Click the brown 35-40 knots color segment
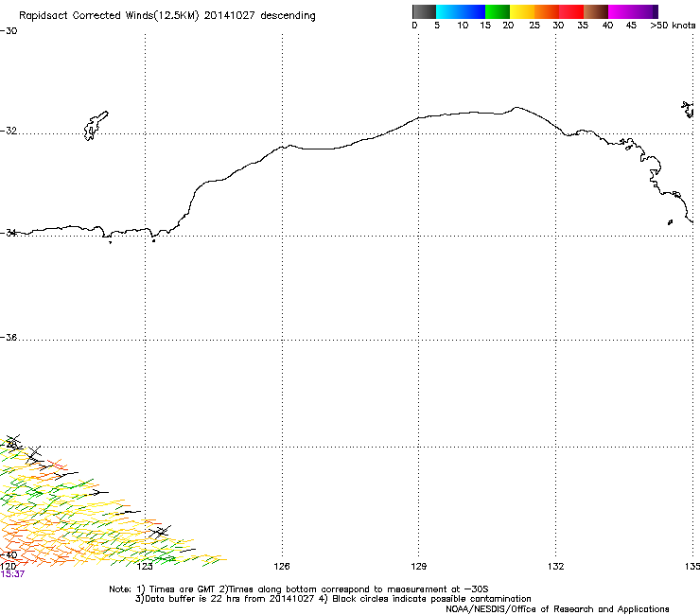 [596, 11]
